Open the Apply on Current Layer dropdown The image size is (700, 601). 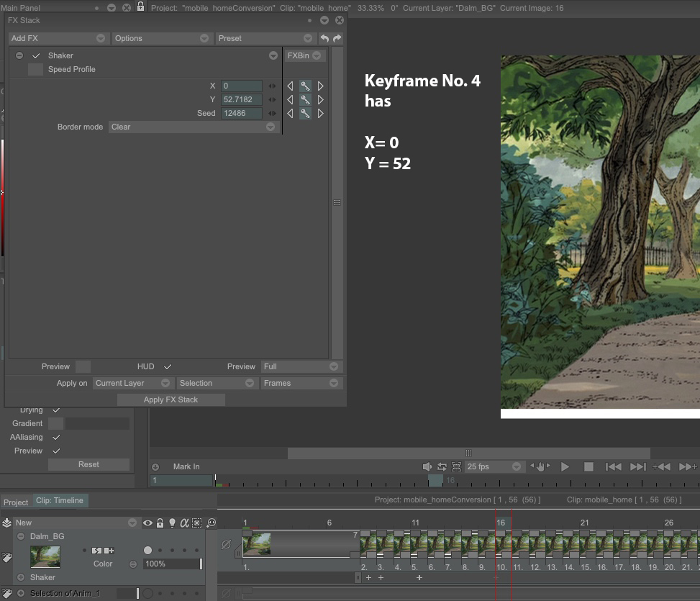pyautogui.click(x=132, y=383)
